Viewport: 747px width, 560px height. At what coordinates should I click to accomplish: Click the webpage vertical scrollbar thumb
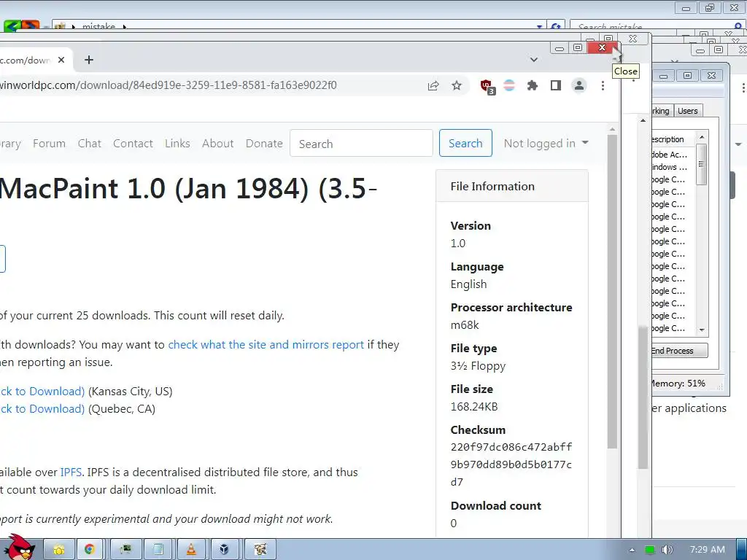(612, 290)
